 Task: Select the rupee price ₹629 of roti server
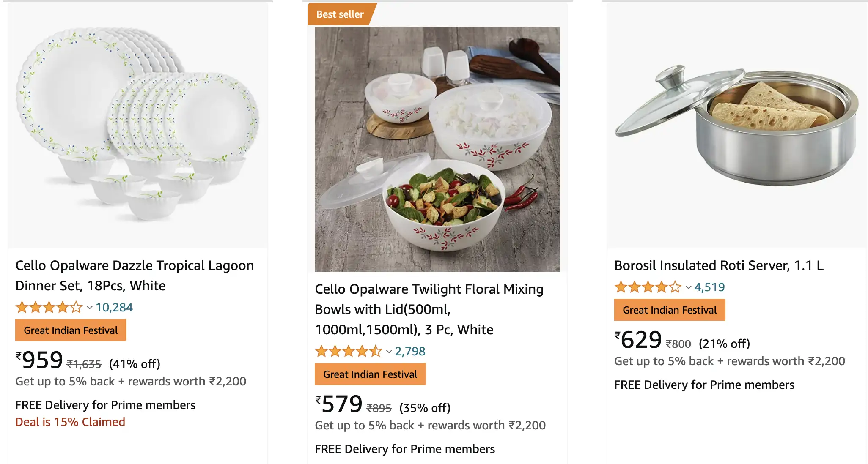[x=638, y=339]
